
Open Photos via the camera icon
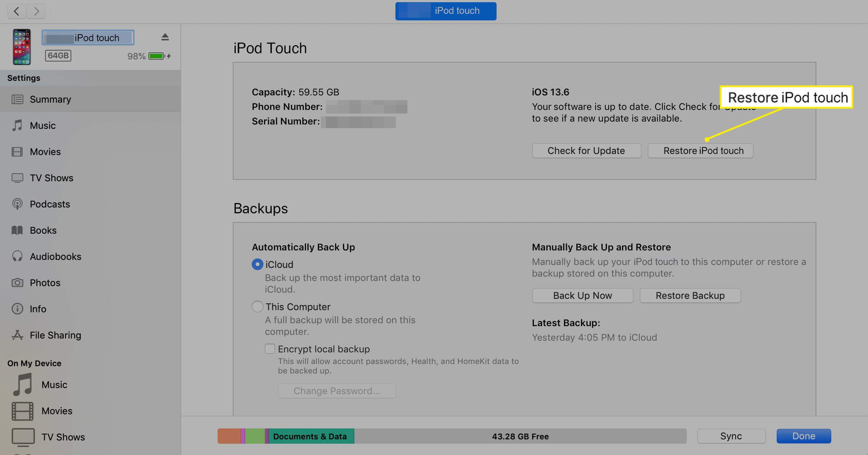[17, 282]
